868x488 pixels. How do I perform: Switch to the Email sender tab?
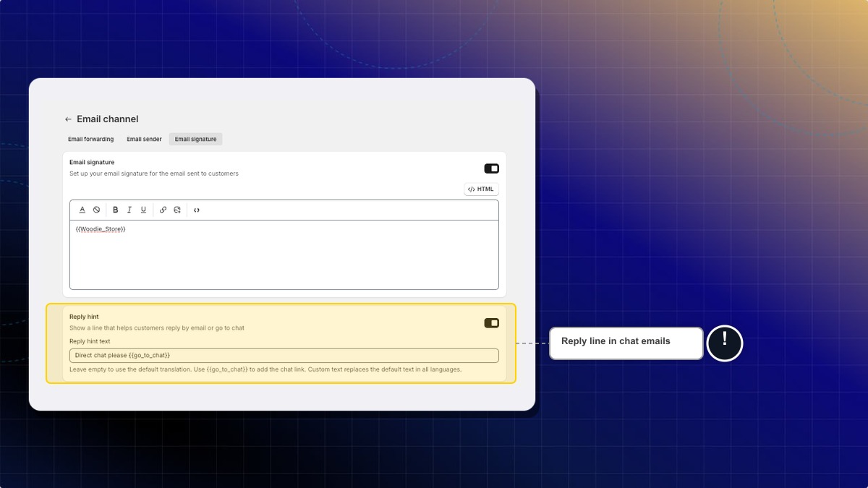click(x=144, y=139)
